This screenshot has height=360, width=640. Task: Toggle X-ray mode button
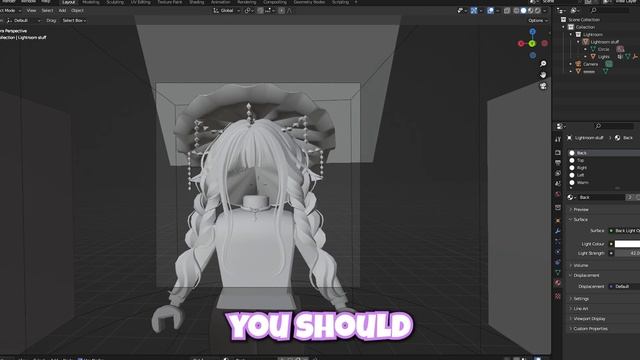tap(507, 11)
